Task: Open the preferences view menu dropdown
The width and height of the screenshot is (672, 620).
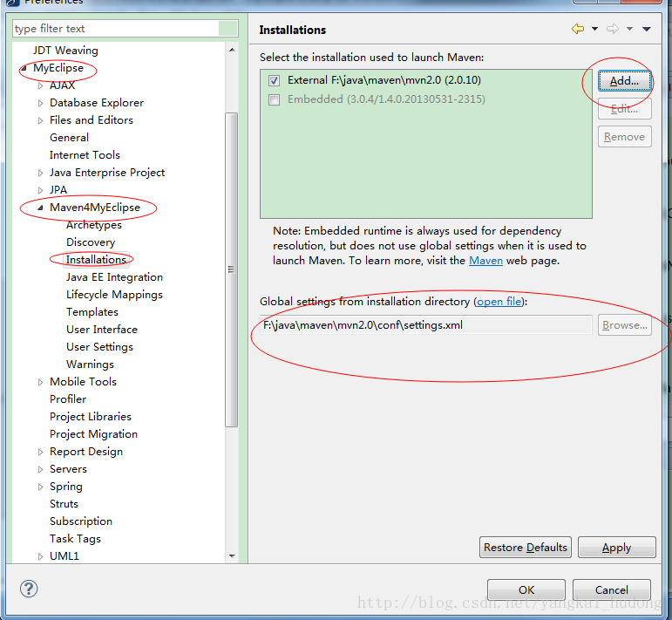Action: [x=647, y=29]
